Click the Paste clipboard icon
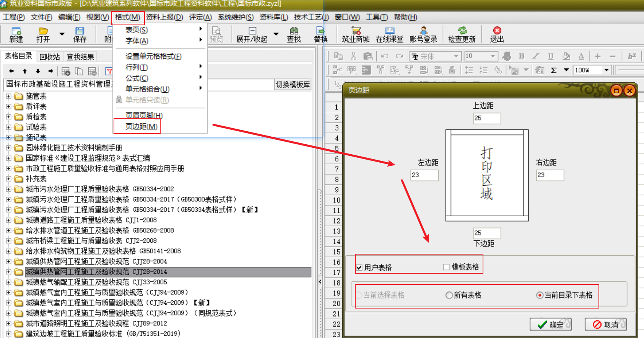 click(x=368, y=56)
